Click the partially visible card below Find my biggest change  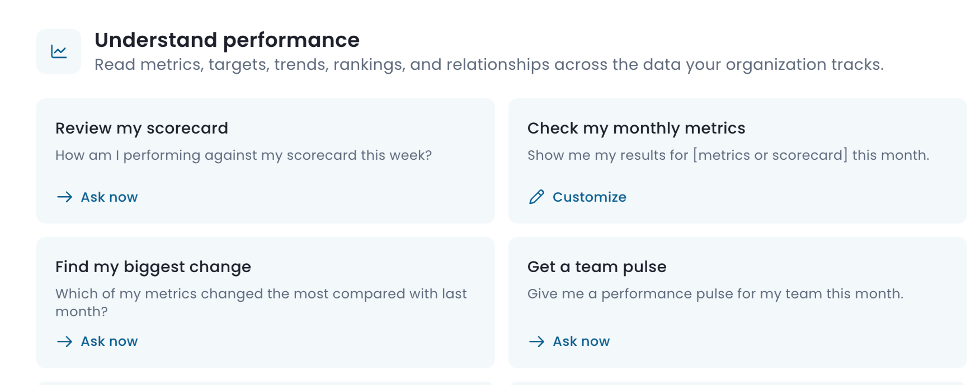pos(266,383)
